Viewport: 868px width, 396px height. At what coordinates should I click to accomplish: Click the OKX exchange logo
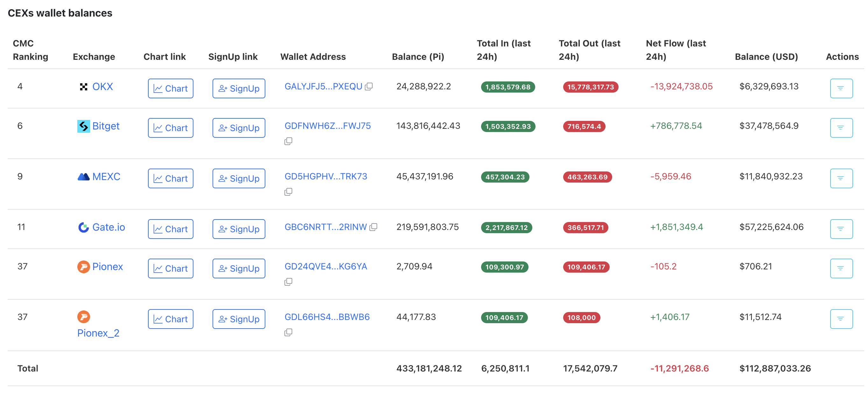[83, 87]
